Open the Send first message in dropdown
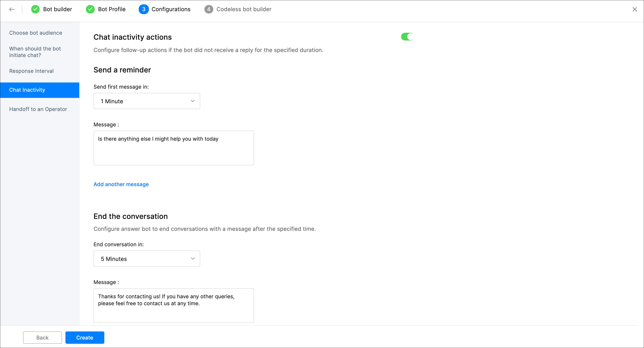Image resolution: width=644 pixels, height=348 pixels. (x=147, y=101)
